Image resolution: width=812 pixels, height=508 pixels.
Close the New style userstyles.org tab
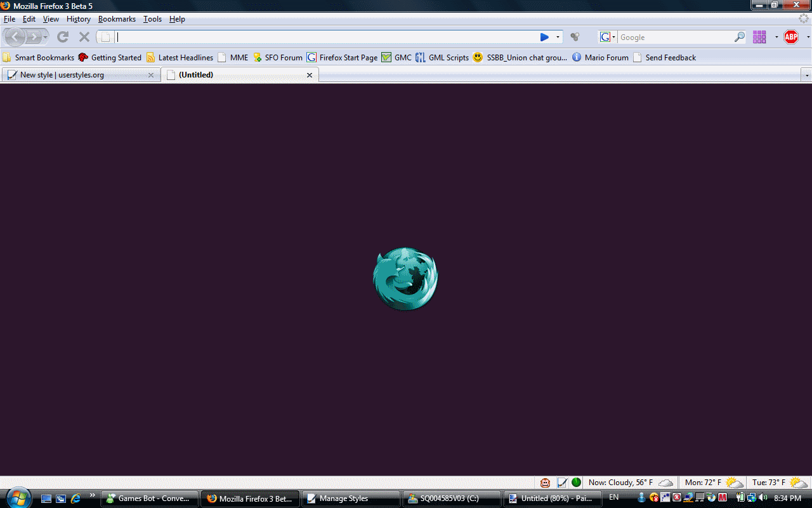click(x=151, y=75)
